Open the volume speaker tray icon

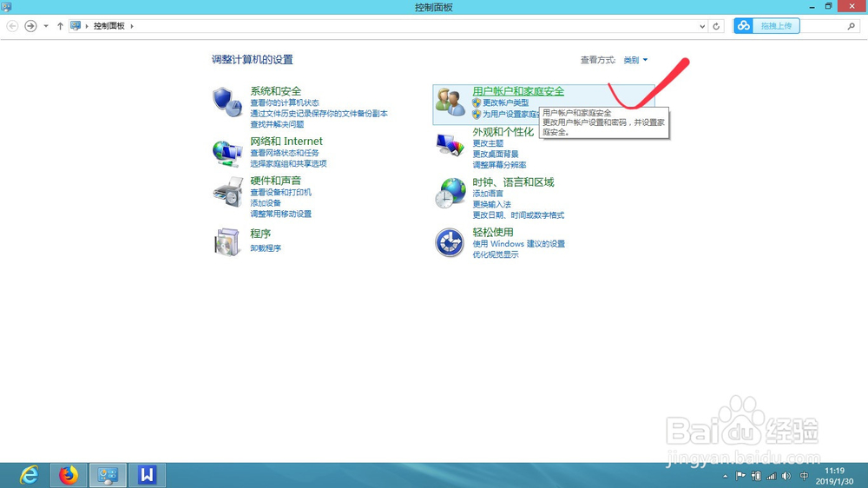786,476
